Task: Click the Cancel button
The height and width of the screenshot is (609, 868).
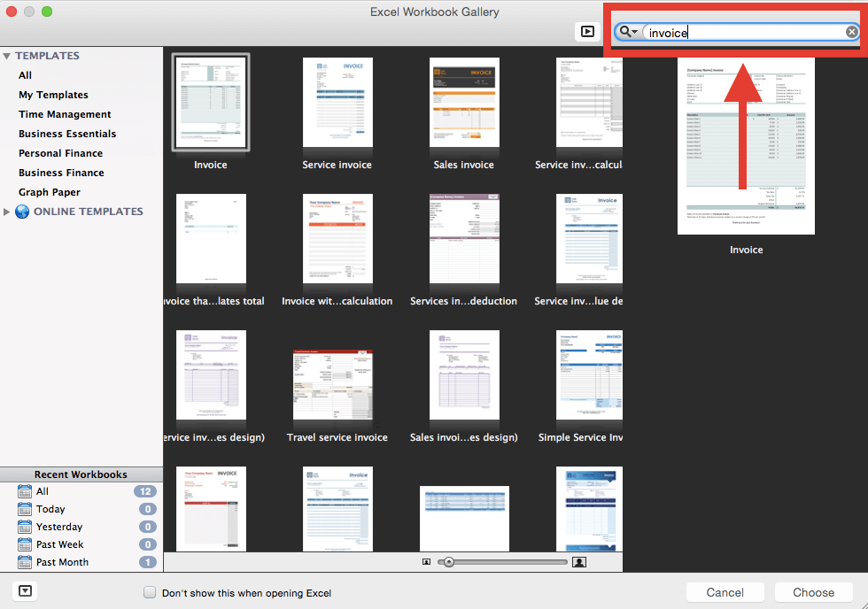Action: pyautogui.click(x=725, y=592)
